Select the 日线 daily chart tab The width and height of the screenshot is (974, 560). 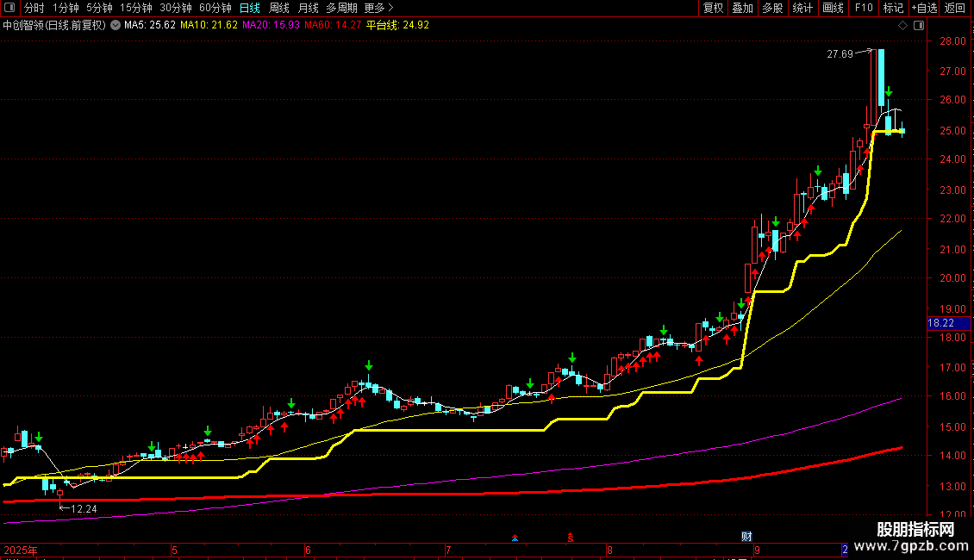[x=250, y=8]
